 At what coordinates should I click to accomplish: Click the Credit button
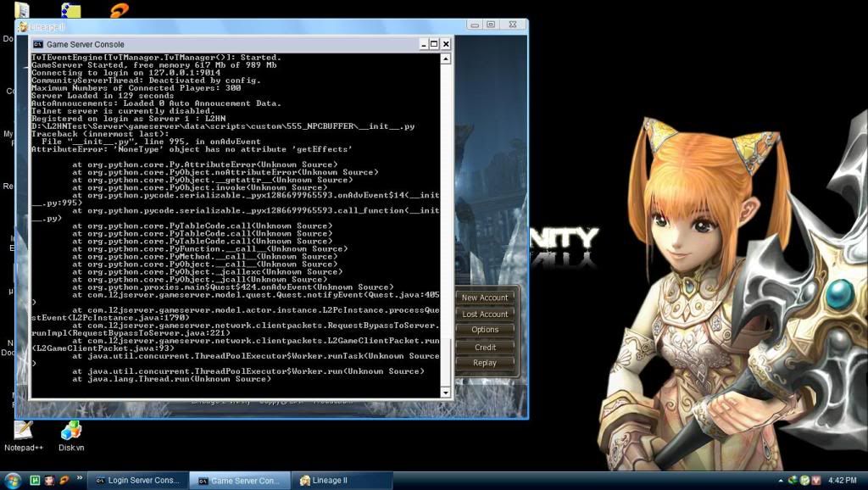[x=485, y=347]
